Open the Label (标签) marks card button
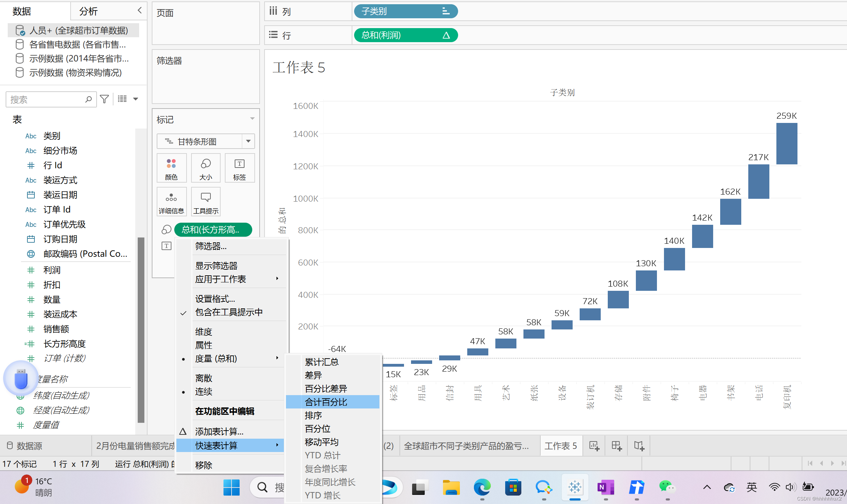 click(240, 168)
